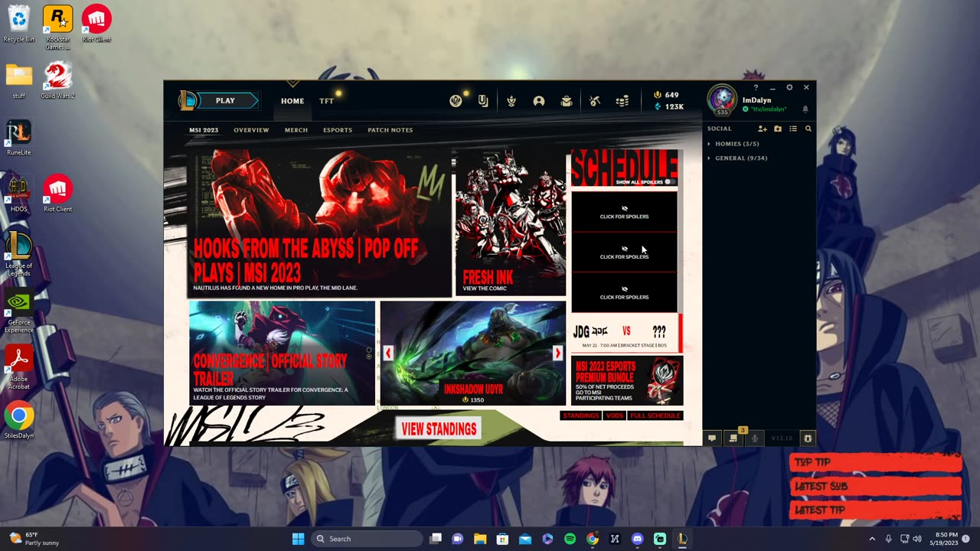Screen dimensions: 980x551
Task: Click the Windows Start button
Action: [x=298, y=539]
